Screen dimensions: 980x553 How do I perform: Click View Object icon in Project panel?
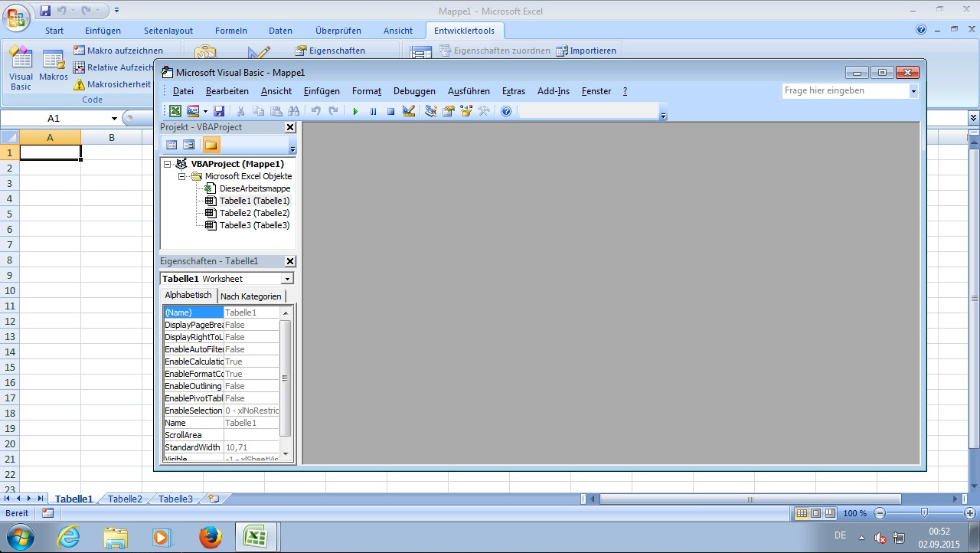pos(188,145)
